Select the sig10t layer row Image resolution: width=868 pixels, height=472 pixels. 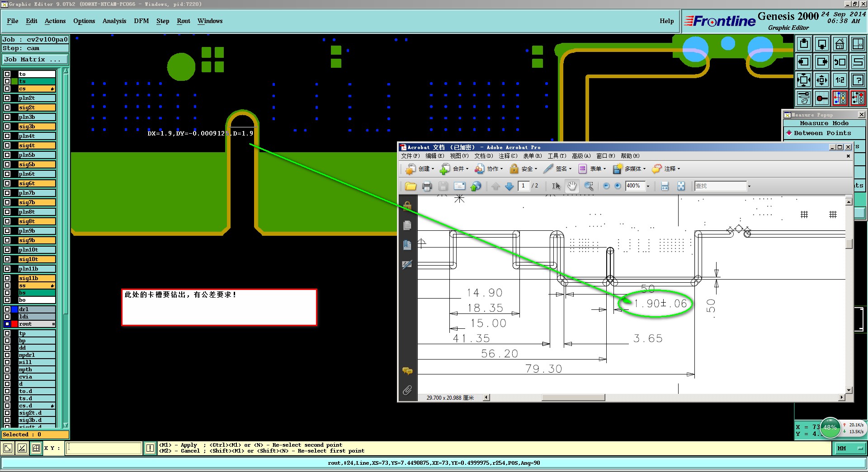tap(37, 259)
